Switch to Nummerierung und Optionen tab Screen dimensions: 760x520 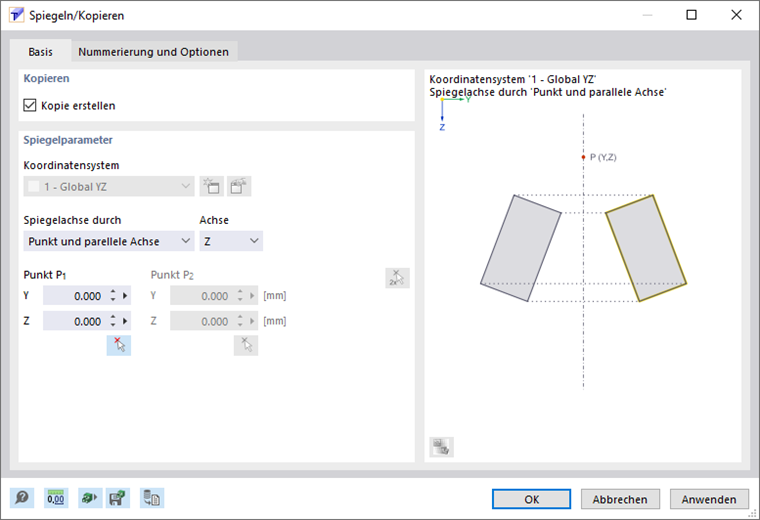153,52
